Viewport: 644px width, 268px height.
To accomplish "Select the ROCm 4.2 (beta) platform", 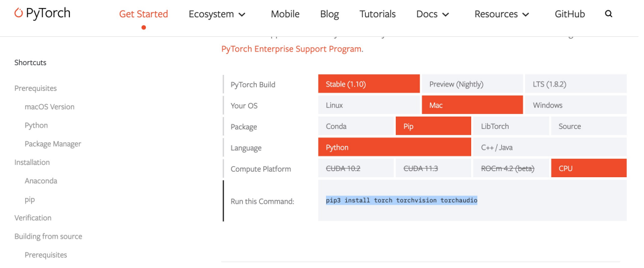I will click(x=511, y=168).
